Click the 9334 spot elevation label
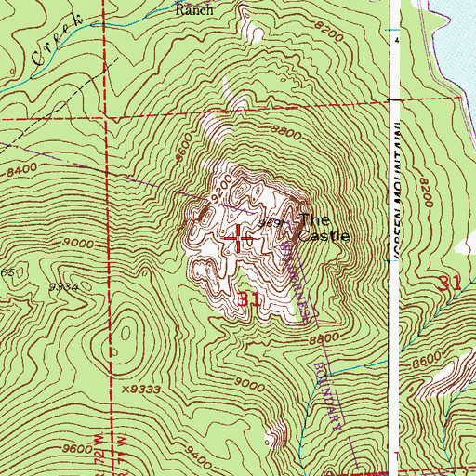 tap(63, 287)
